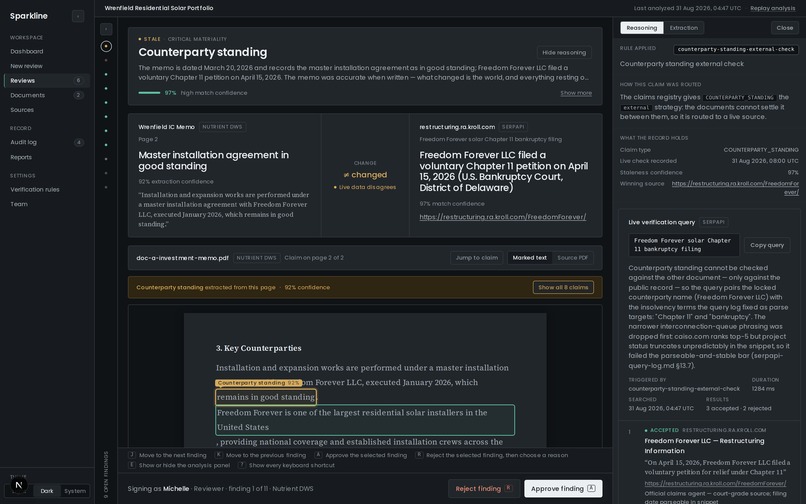This screenshot has width=806, height=504.
Task: Click the live verification query text box
Action: 684,245
